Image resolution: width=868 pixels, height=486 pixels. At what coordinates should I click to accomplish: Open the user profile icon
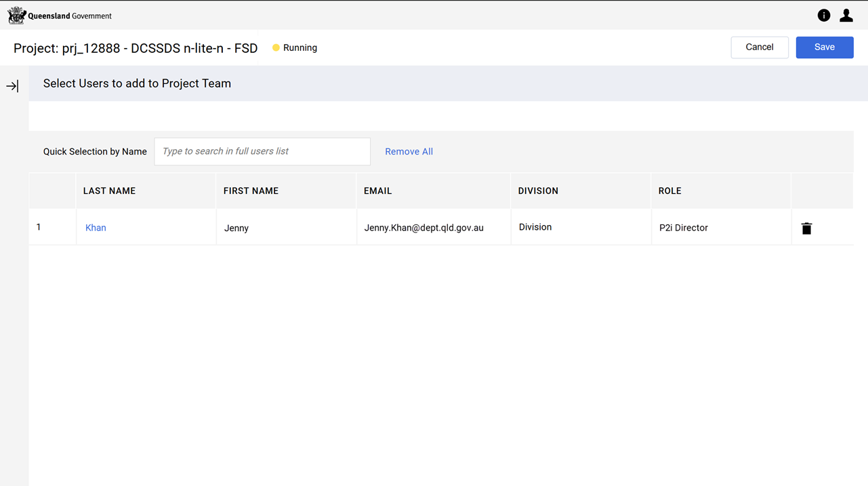click(x=846, y=16)
